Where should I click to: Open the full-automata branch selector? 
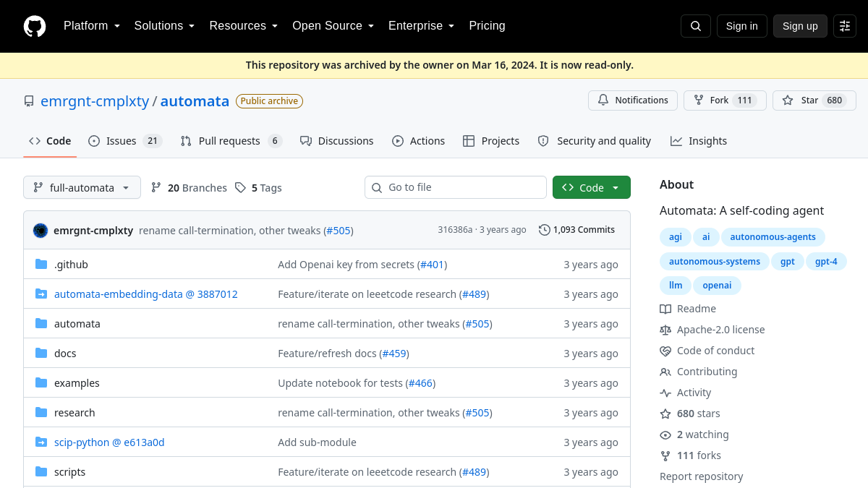[x=82, y=188]
